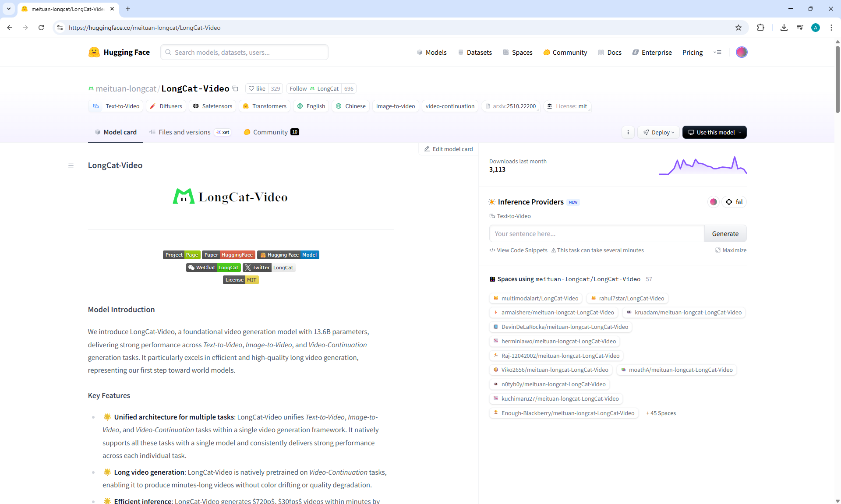Screen dimensions: 841x504
Task: Click the copy model name icon
Action: coord(235,88)
